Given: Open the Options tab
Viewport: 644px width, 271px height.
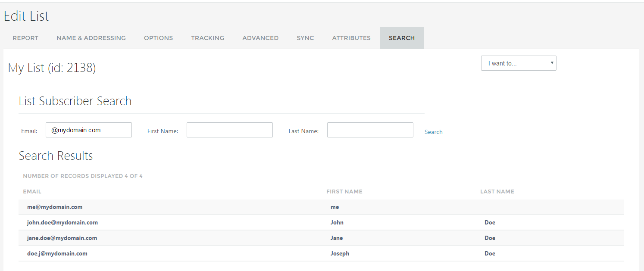Looking at the screenshot, I should pyautogui.click(x=158, y=38).
